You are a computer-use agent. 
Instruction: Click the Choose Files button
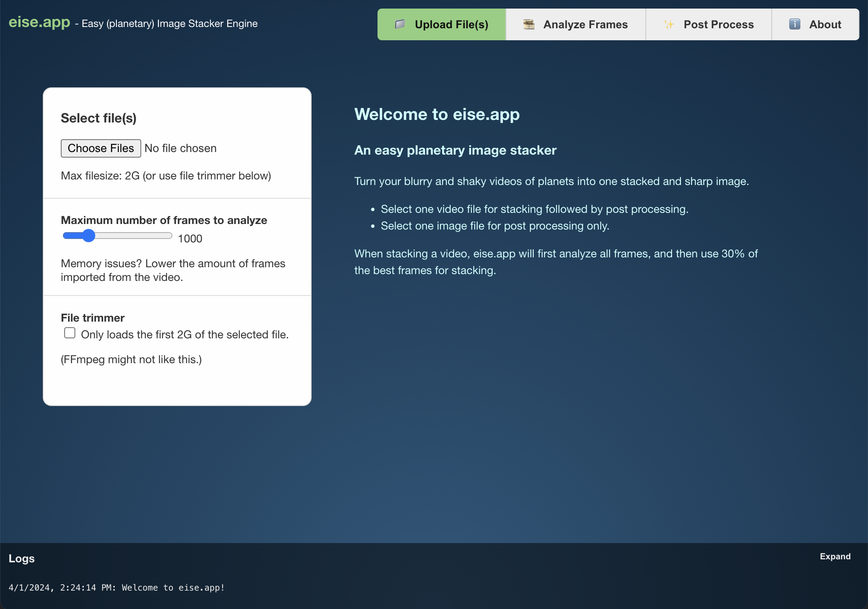point(101,148)
